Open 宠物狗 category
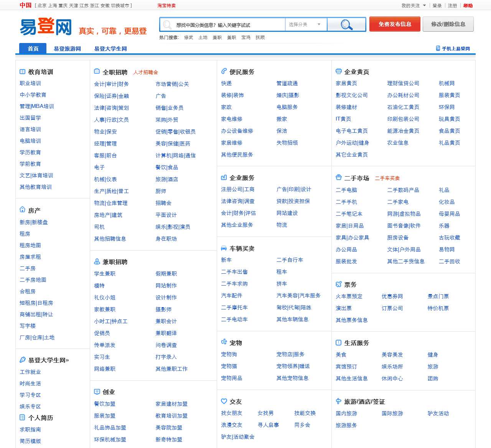491x448 pixels. pyautogui.click(x=229, y=354)
